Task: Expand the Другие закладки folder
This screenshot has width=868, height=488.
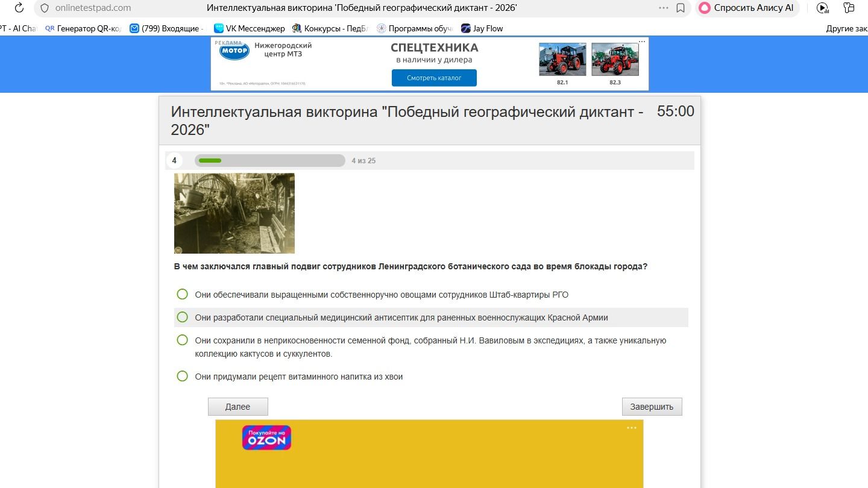Action: point(846,28)
